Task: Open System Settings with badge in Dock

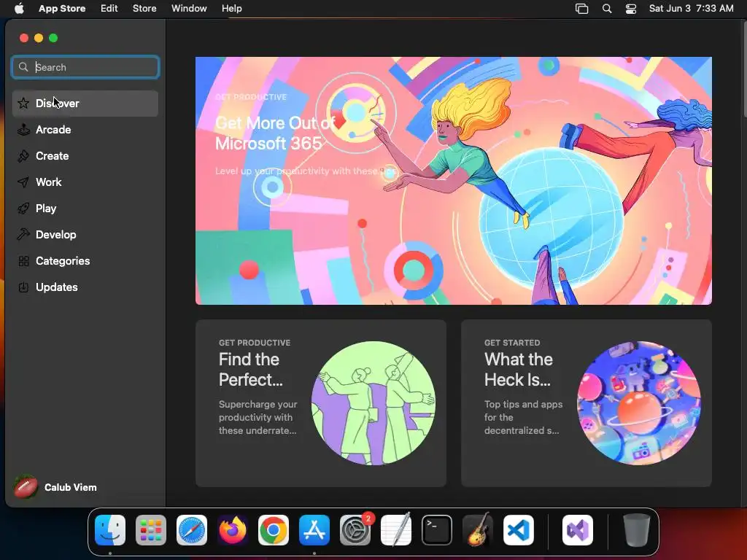Action: point(355,530)
